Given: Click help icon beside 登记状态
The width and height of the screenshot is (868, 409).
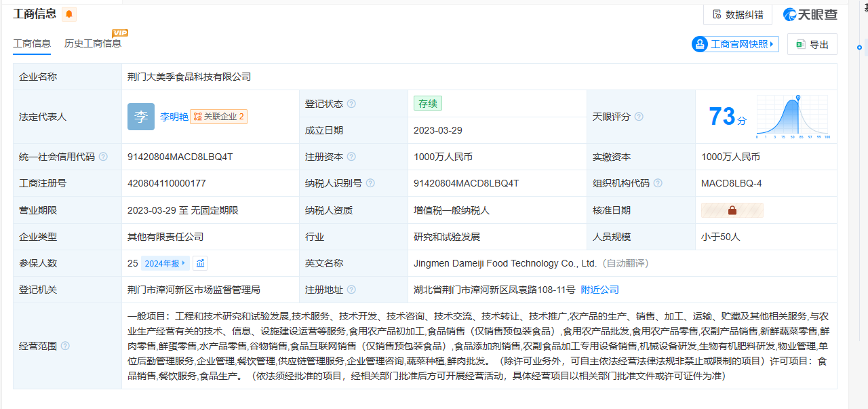Looking at the screenshot, I should pyautogui.click(x=351, y=104).
